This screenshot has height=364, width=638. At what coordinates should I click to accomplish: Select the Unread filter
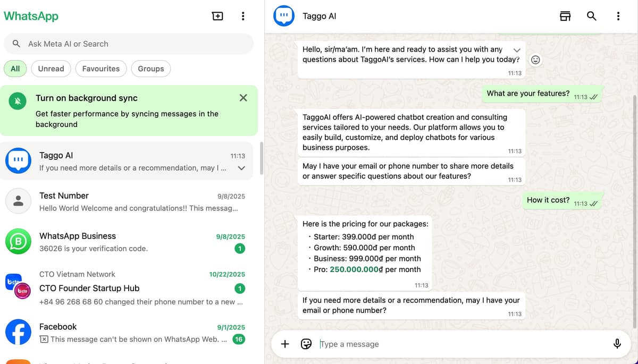(x=51, y=69)
